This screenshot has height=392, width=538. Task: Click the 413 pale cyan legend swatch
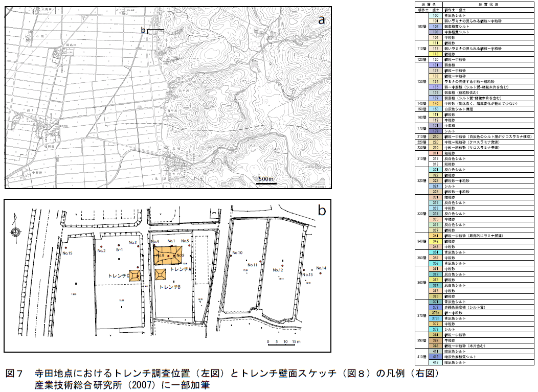435,362
